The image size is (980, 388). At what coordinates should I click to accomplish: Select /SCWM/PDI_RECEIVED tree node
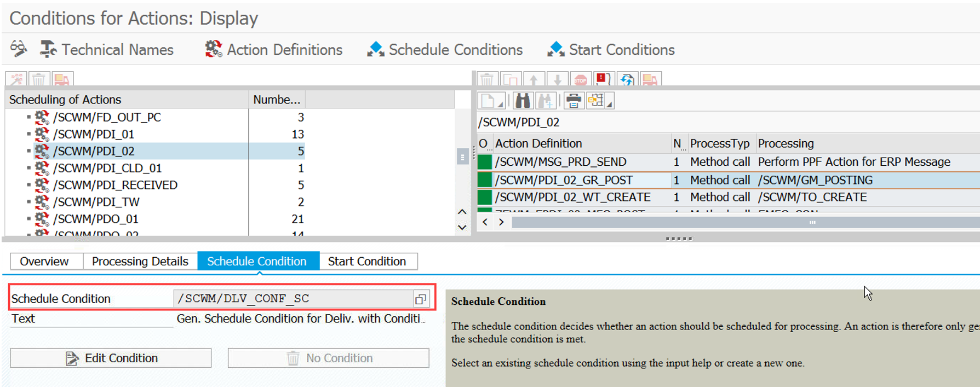115,185
